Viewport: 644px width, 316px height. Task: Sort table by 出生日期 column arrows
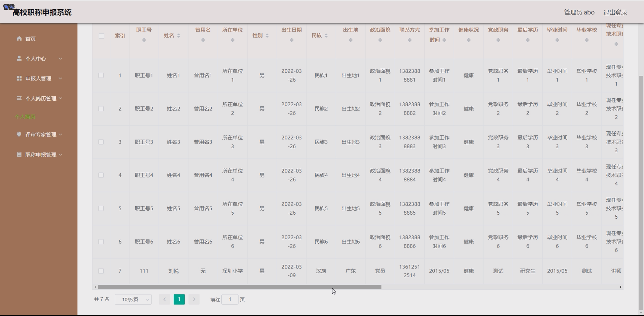click(292, 40)
